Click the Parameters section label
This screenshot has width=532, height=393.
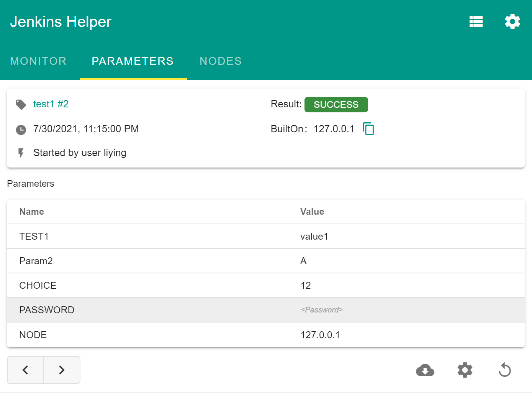pyautogui.click(x=31, y=184)
